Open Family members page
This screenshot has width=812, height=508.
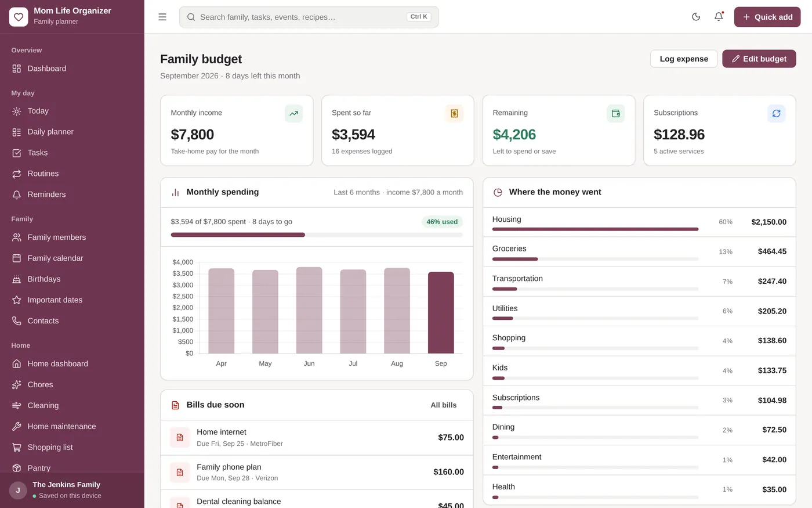(x=72, y=237)
